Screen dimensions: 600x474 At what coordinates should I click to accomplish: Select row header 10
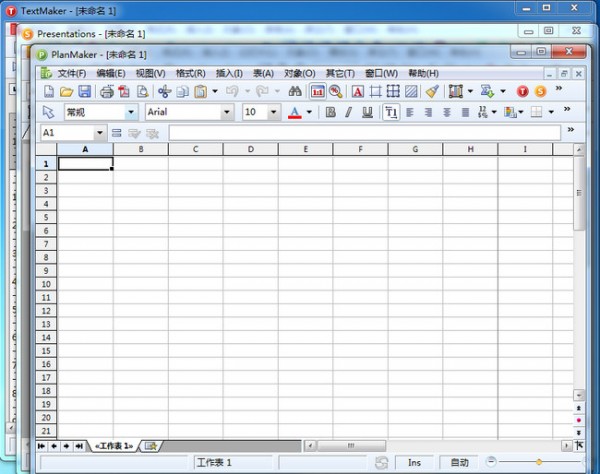point(46,284)
